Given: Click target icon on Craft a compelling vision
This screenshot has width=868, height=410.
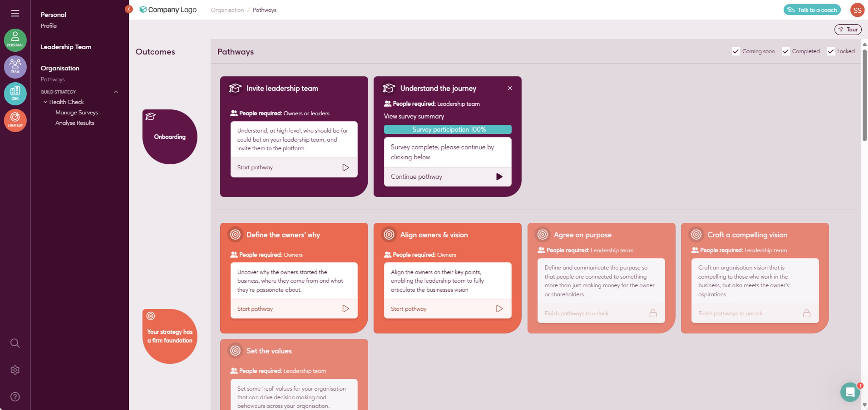Looking at the screenshot, I should 696,234.
